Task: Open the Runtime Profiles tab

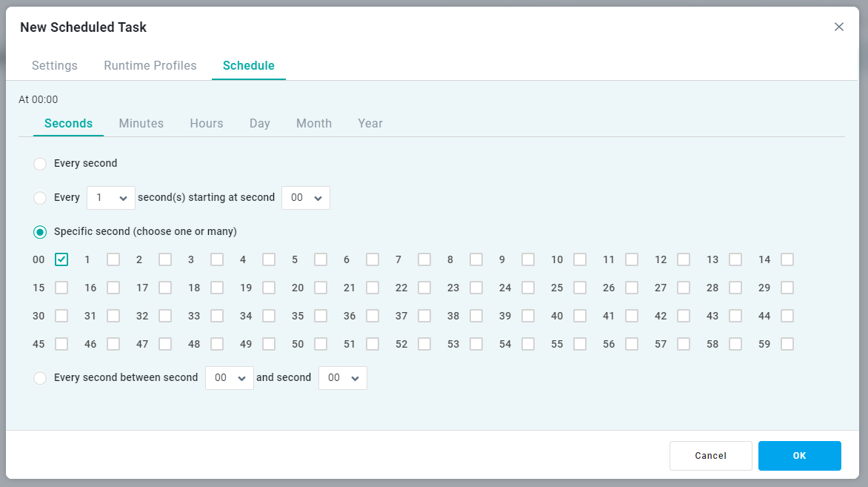Action: [150, 65]
